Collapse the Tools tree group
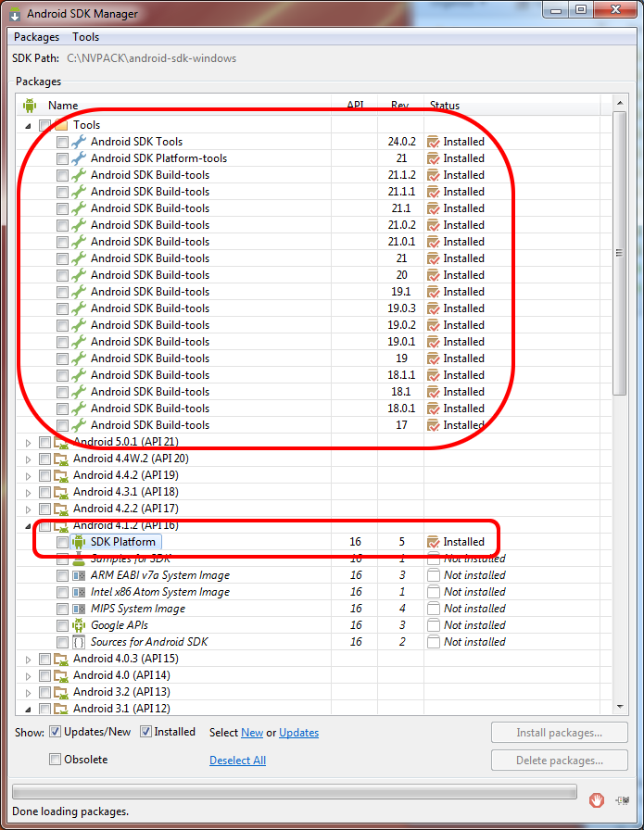Screen dimensions: 644x830 click(28, 126)
